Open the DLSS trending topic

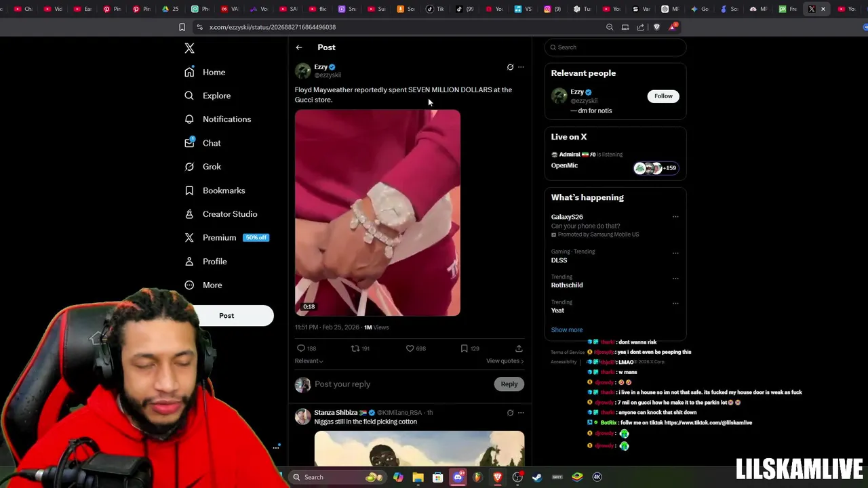559,260
